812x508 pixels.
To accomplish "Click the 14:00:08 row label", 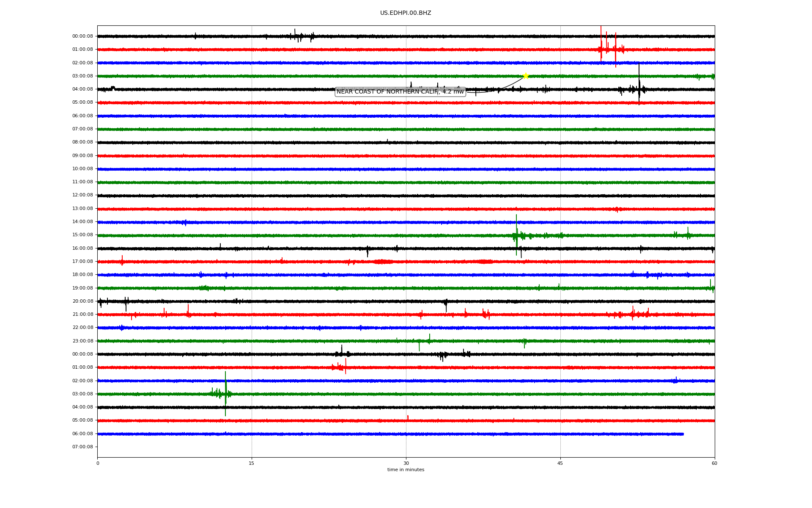I will point(82,222).
